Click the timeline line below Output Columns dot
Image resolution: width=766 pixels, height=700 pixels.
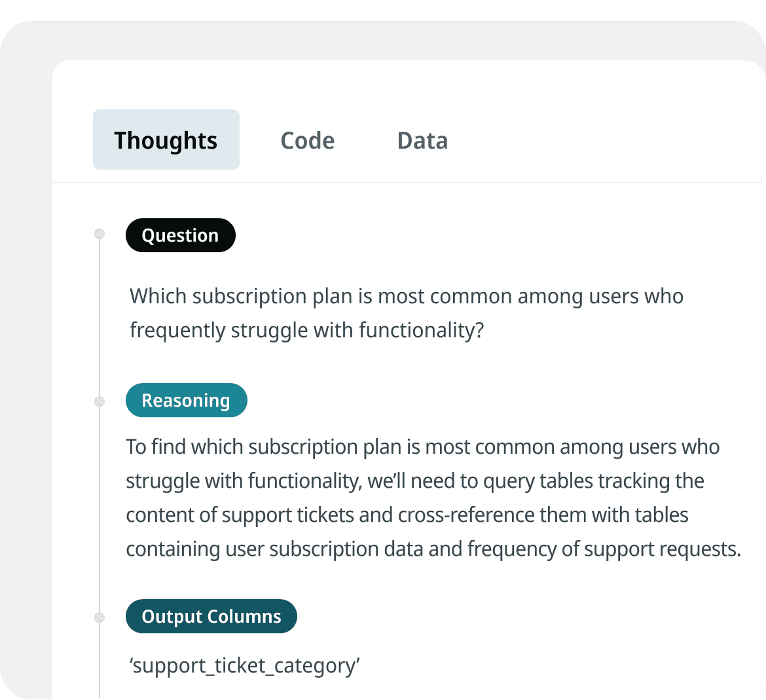coord(100,661)
